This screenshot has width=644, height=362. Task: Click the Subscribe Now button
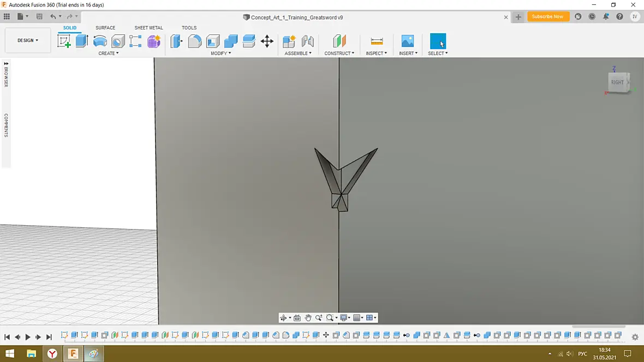pos(547,16)
